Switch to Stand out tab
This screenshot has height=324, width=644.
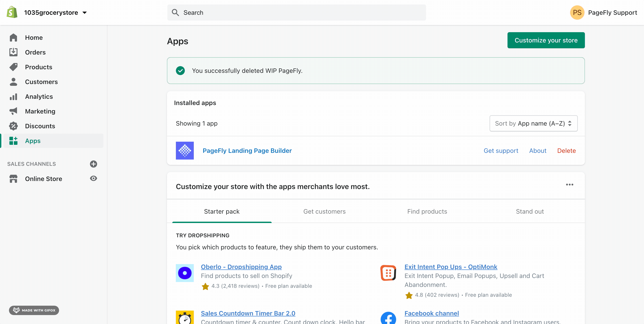click(530, 211)
